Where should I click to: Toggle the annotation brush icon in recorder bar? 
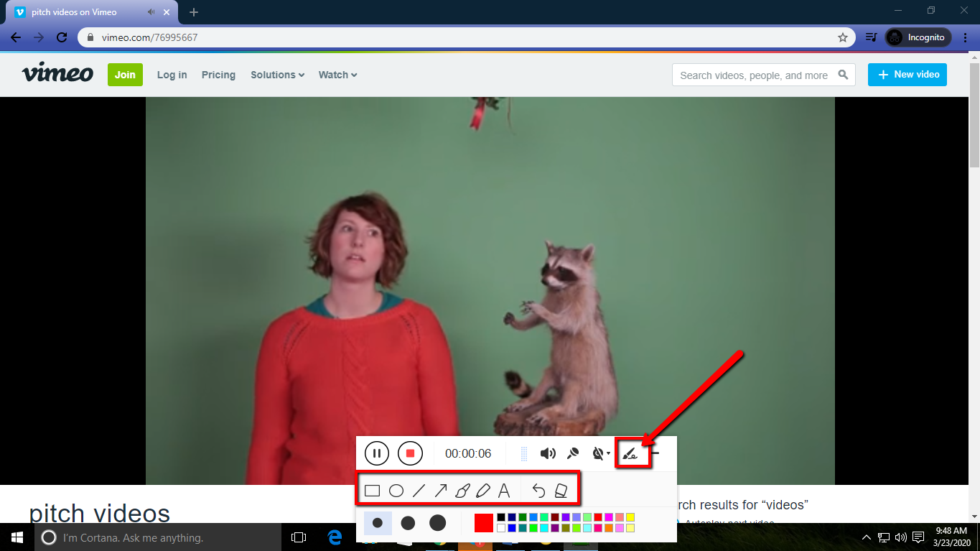630,453
